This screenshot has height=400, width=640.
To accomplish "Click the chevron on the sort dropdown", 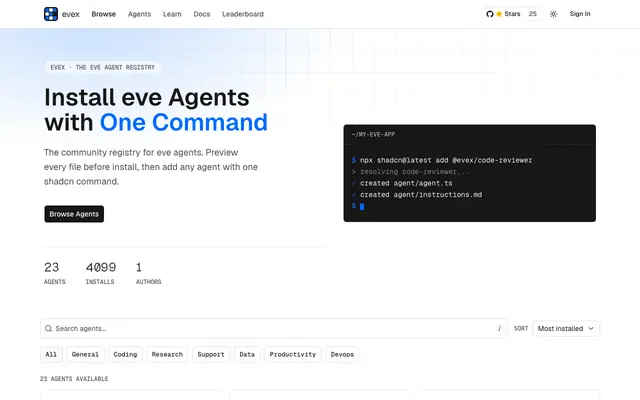I will [591, 329].
